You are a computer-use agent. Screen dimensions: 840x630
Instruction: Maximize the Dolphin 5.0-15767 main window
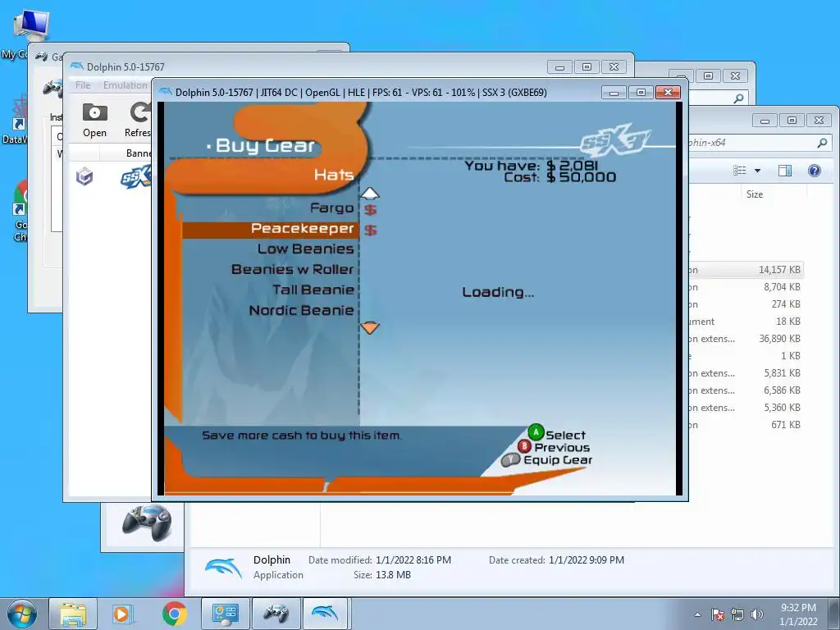(x=587, y=67)
